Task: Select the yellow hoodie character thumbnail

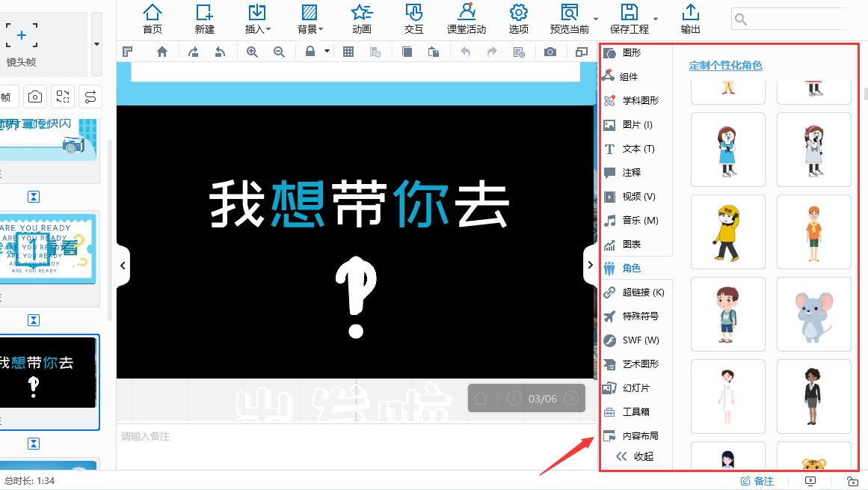Action: click(x=727, y=232)
